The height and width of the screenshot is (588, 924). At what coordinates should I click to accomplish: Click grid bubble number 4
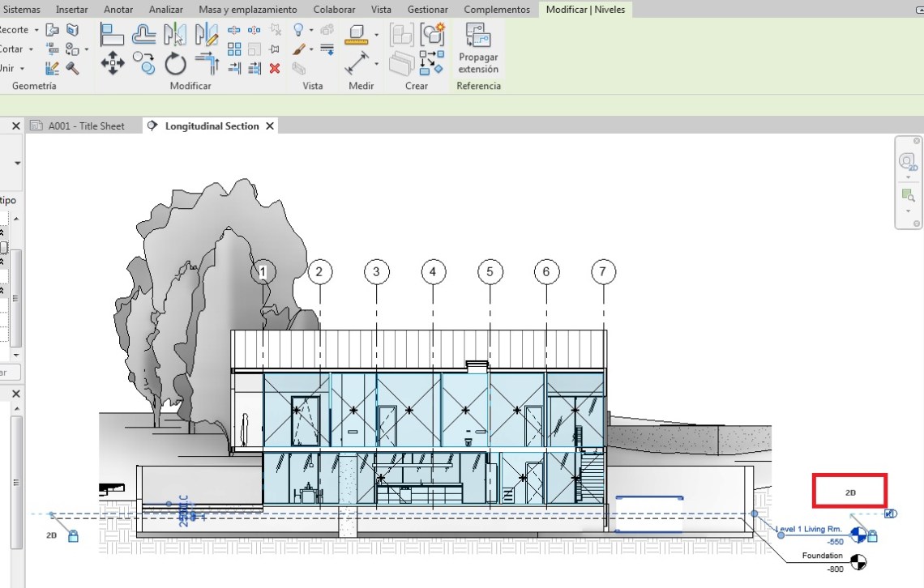point(433,272)
